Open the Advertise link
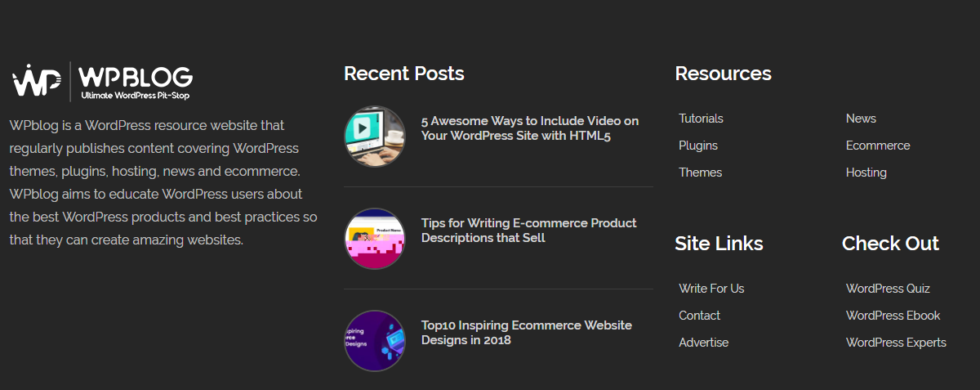Screen dimensions: 980x390 [x=703, y=343]
